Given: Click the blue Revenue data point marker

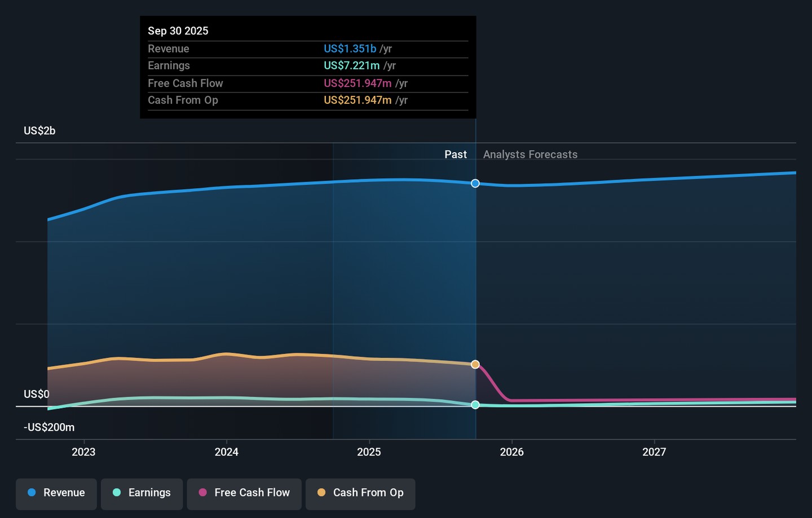Looking at the screenshot, I should [x=475, y=183].
